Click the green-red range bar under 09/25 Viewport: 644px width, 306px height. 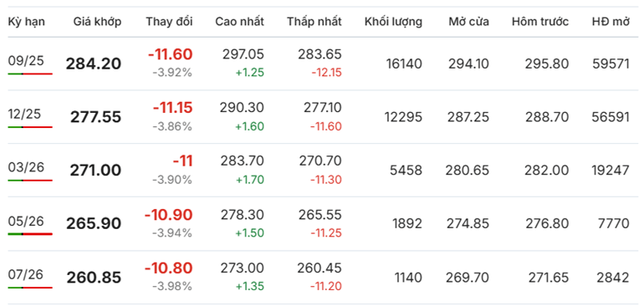[30, 74]
